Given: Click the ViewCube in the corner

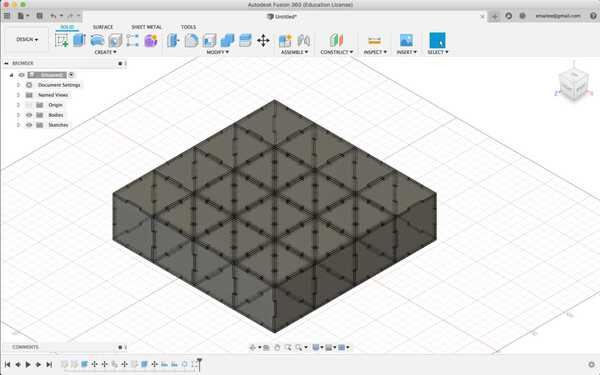Looking at the screenshot, I should (x=573, y=83).
